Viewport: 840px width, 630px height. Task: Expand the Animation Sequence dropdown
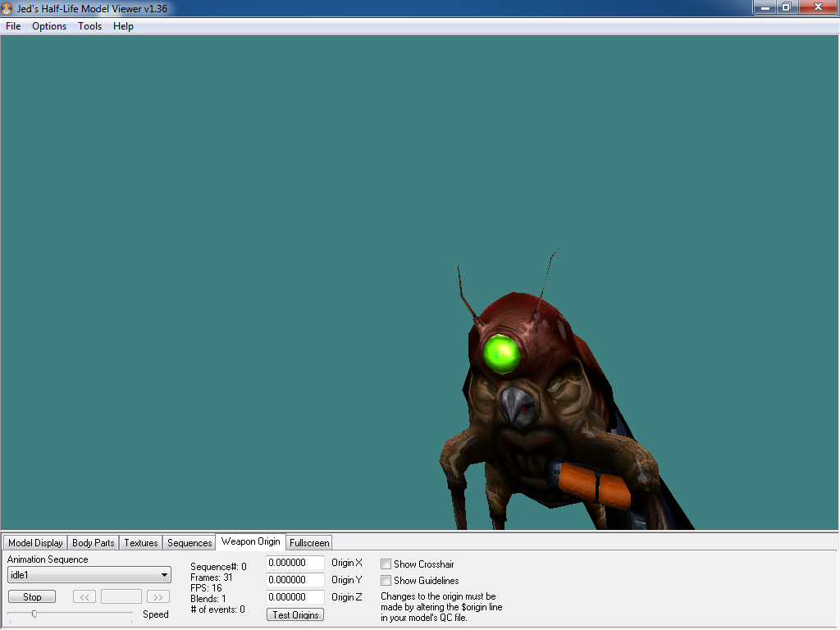[x=89, y=575]
